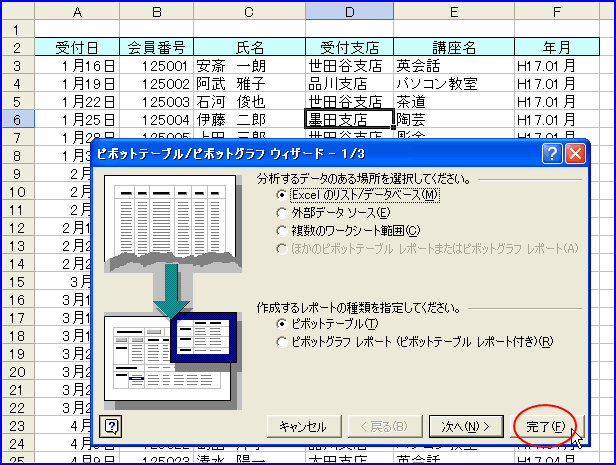
Task: Select row 6 header
Action: click(18, 119)
